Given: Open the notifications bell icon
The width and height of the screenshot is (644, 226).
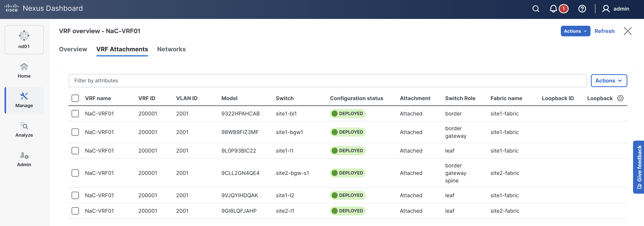Looking at the screenshot, I should [553, 9].
